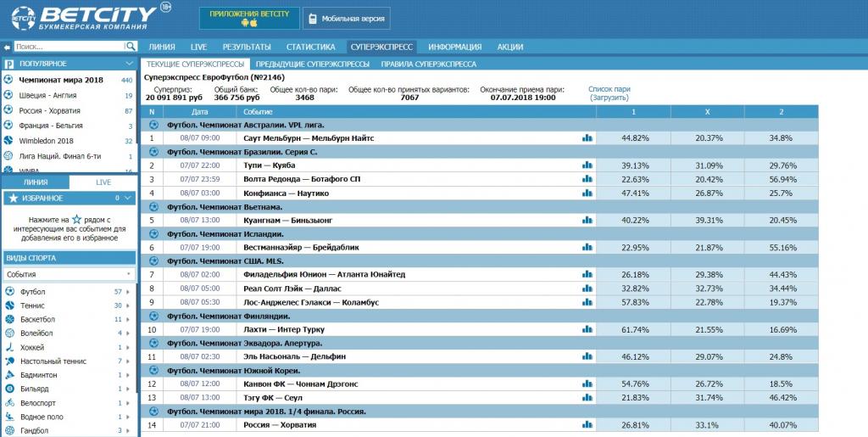Open stats chart for Россия — Хорватия

coord(587,425)
